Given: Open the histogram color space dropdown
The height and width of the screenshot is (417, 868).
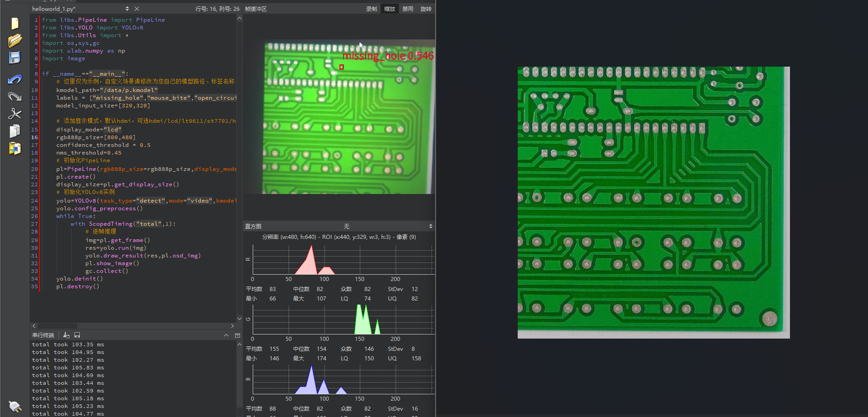Looking at the screenshot, I should 430,226.
